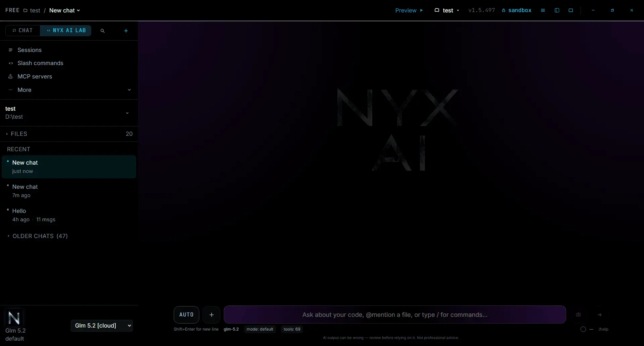Image resolution: width=644 pixels, height=346 pixels.
Task: Start a new chat with plus icon
Action: point(126,31)
